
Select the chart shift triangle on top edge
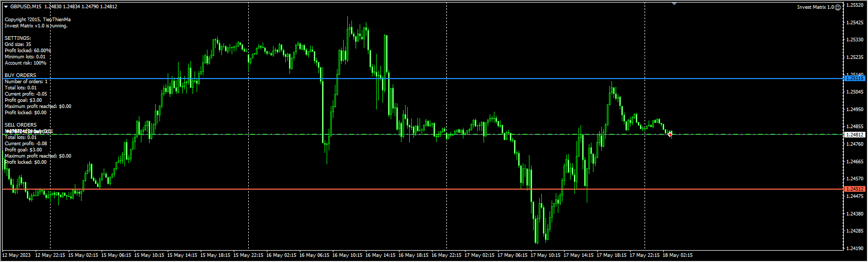[x=674, y=4]
